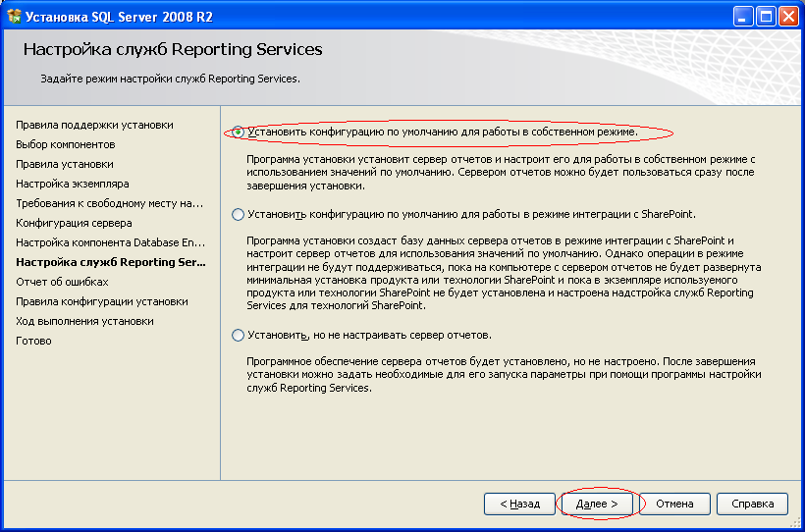This screenshot has height=532, width=805.
Task: Click the step 'Настройка экземпляра'
Action: click(73, 184)
